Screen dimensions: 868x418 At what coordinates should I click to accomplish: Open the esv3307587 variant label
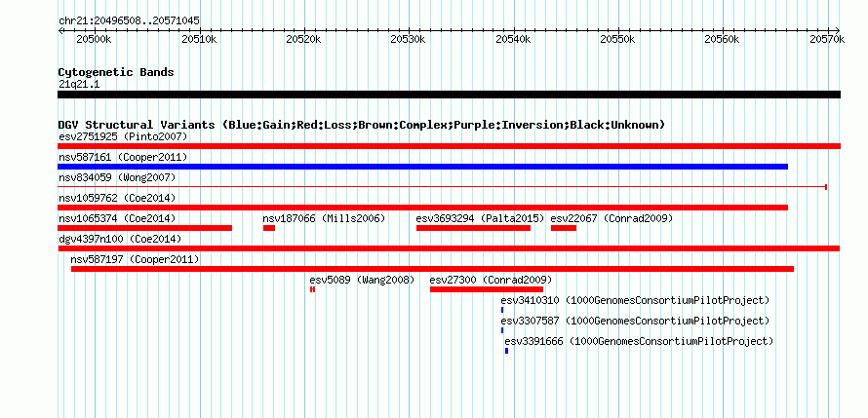coord(635,321)
